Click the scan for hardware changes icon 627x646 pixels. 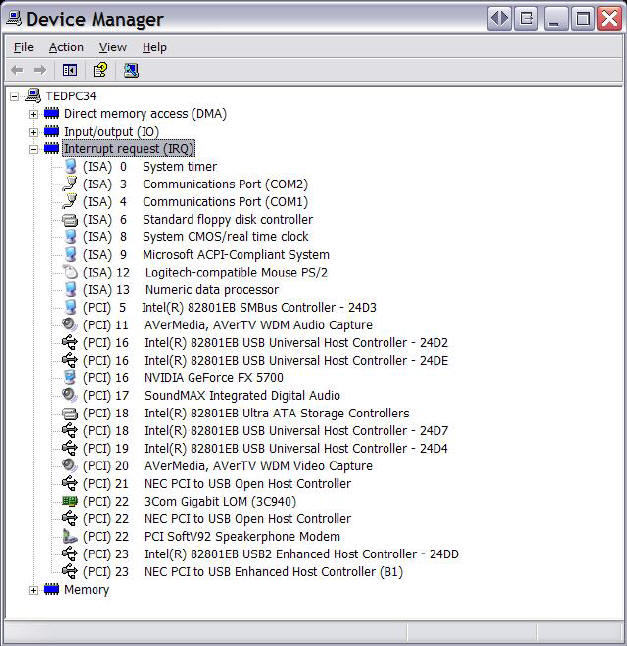pos(131,70)
